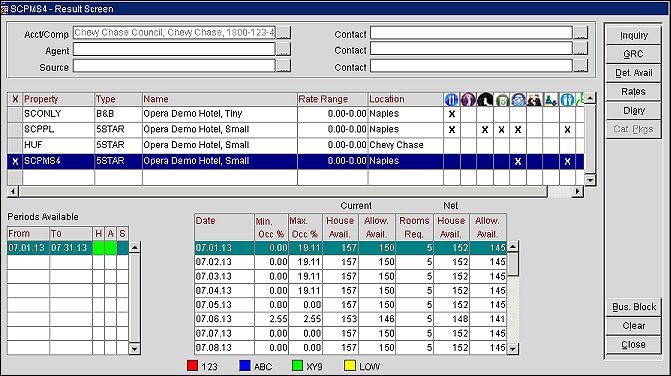
Task: Click the Clear button
Action: [634, 326]
